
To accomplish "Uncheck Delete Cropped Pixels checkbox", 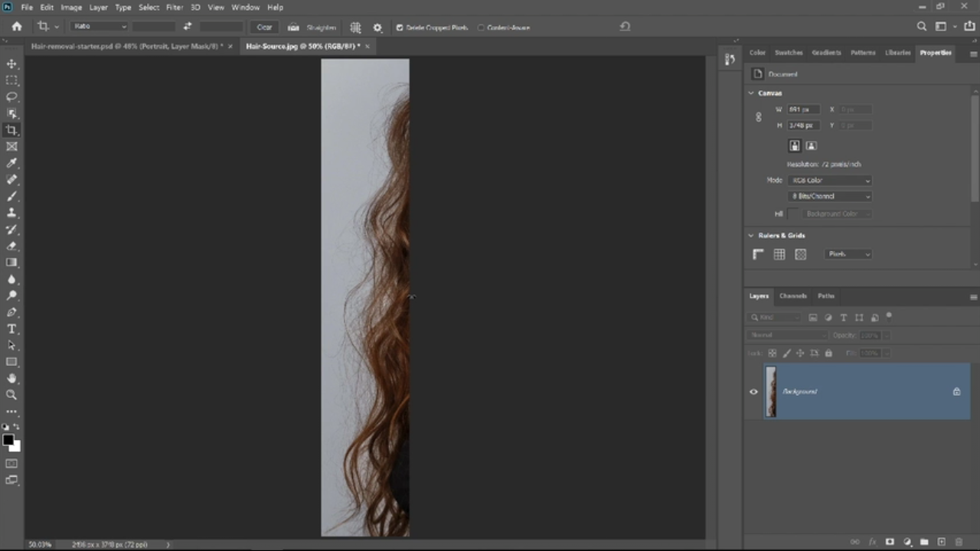I will [x=400, y=28].
